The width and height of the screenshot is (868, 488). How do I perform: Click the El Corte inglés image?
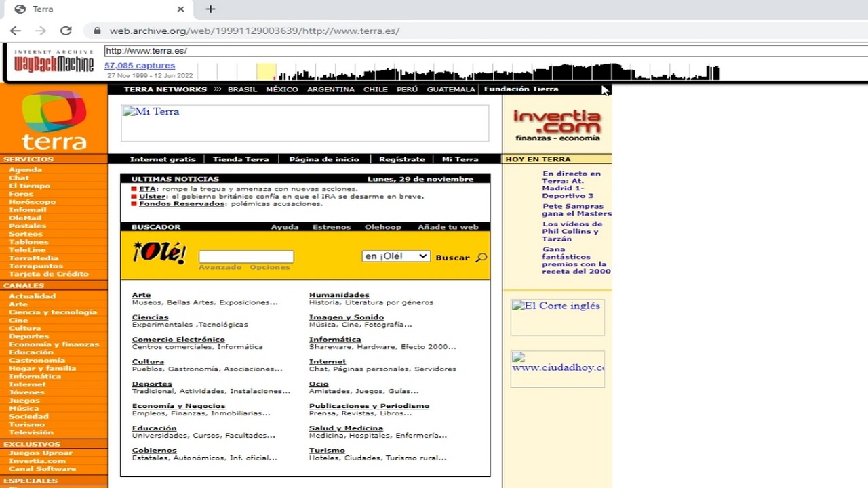(x=557, y=317)
